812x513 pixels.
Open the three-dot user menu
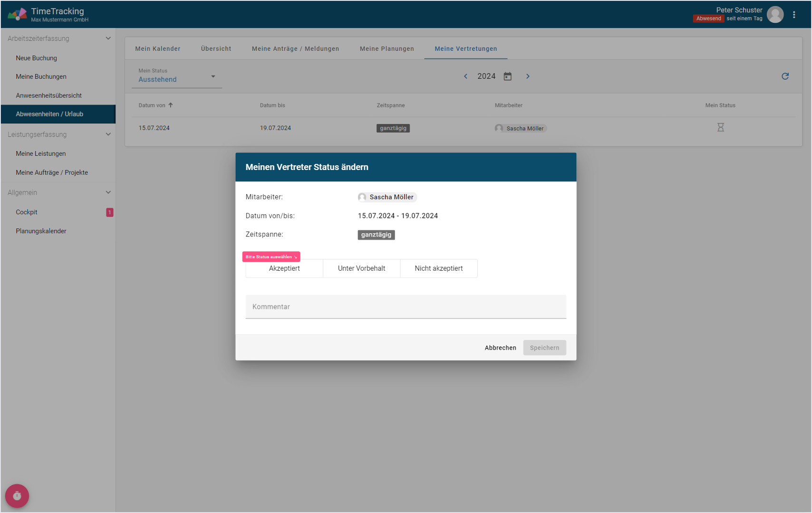pos(794,15)
